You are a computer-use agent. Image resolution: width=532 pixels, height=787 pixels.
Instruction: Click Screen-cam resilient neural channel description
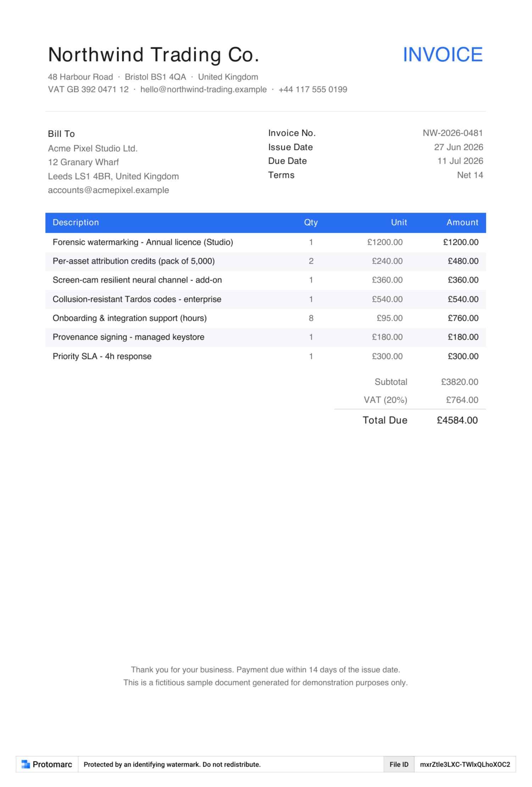[x=137, y=280]
